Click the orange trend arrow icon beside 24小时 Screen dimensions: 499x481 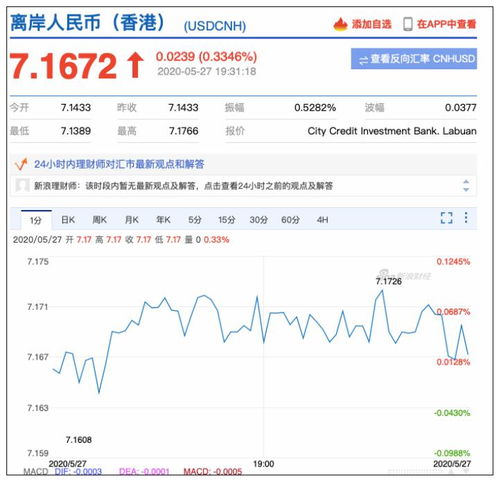[x=21, y=164]
